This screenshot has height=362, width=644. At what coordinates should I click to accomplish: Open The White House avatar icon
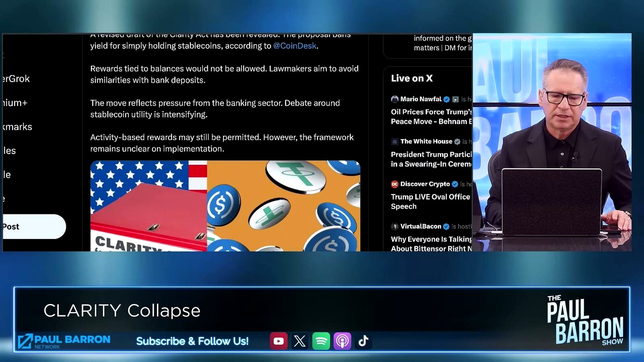click(394, 142)
